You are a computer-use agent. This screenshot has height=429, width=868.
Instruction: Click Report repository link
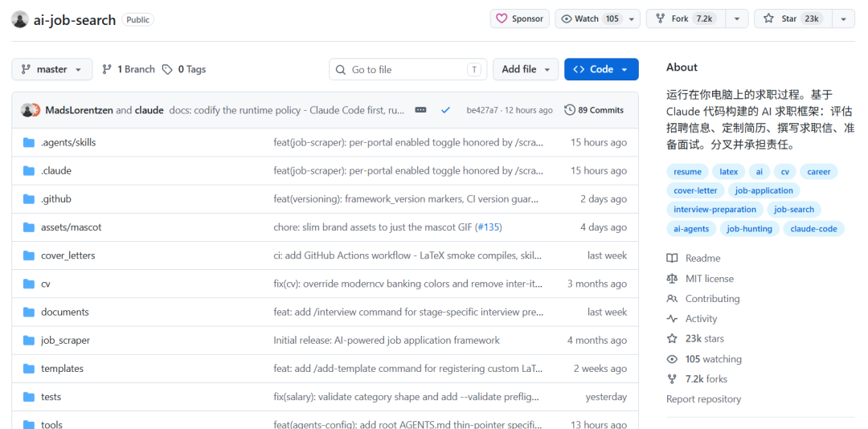point(703,399)
